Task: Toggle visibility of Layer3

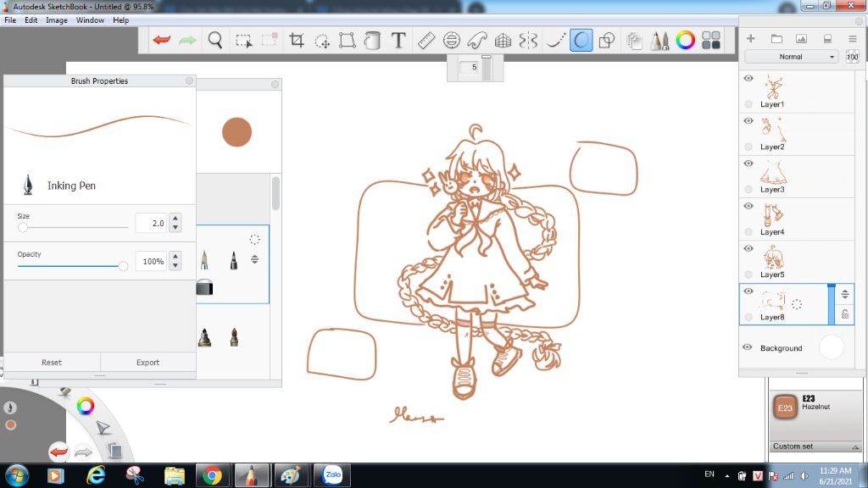Action: (748, 164)
